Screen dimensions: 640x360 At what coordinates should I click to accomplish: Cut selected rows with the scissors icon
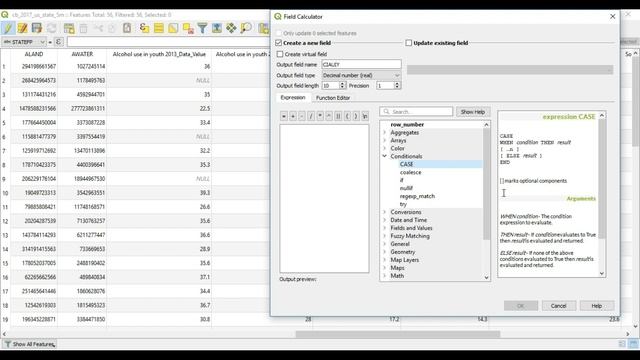click(x=98, y=28)
